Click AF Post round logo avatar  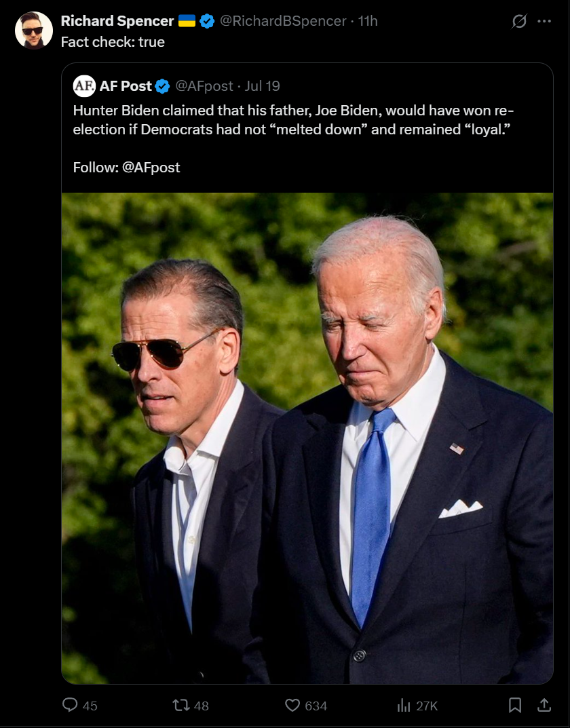click(84, 86)
